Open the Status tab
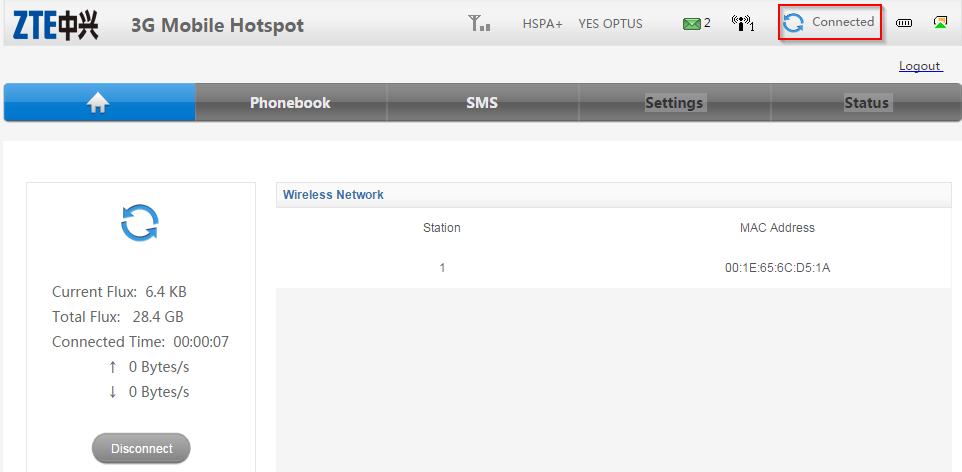962x472 pixels. tap(866, 103)
